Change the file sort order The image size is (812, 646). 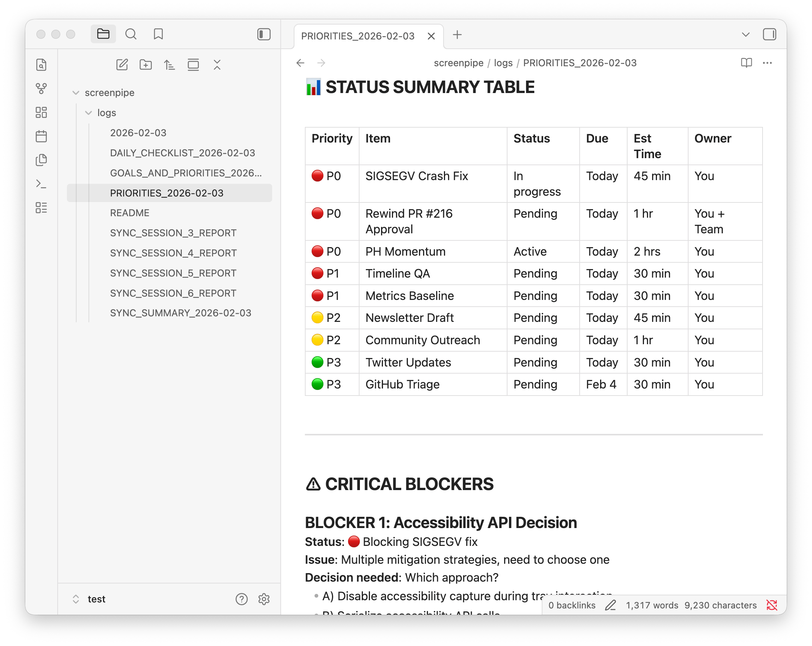point(170,65)
